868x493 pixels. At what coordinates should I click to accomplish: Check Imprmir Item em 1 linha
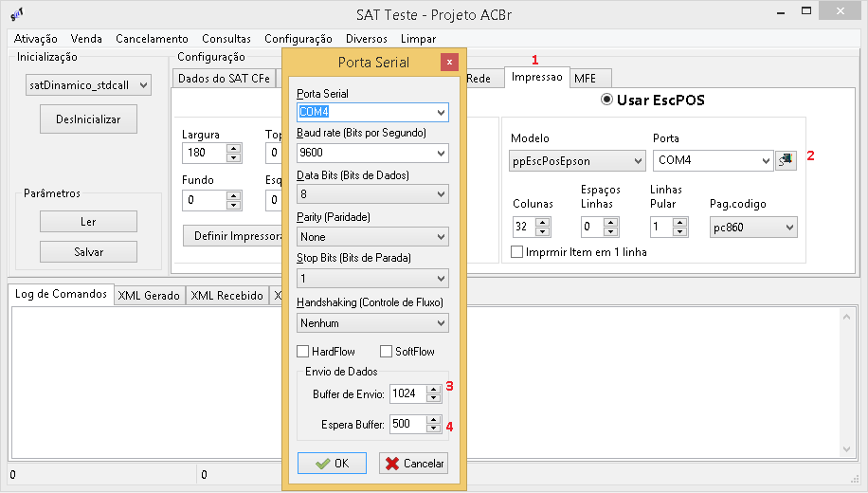(x=517, y=252)
